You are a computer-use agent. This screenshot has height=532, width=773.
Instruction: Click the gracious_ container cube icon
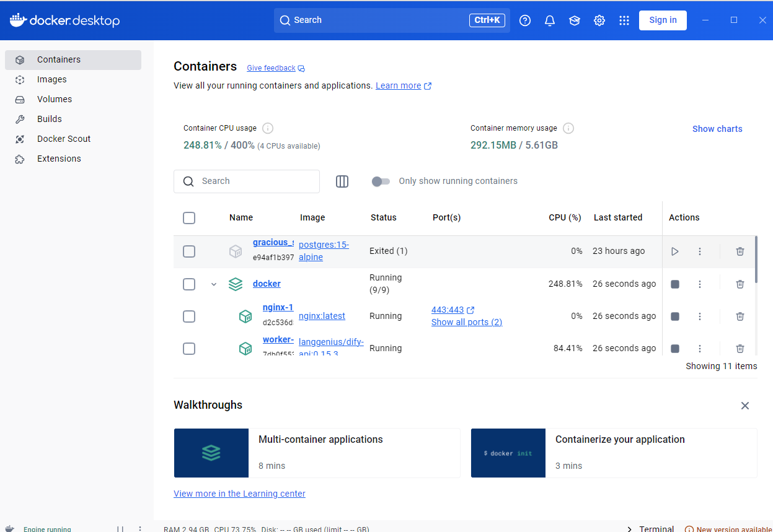[x=236, y=251]
